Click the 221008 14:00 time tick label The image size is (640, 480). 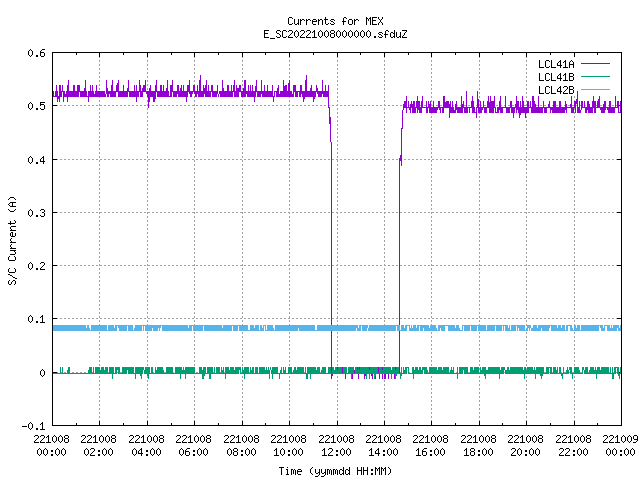pos(383,446)
